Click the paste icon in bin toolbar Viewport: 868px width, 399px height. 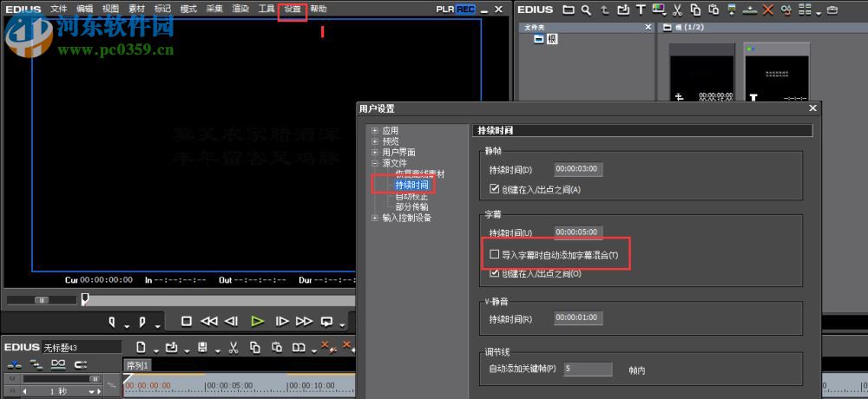(x=713, y=10)
